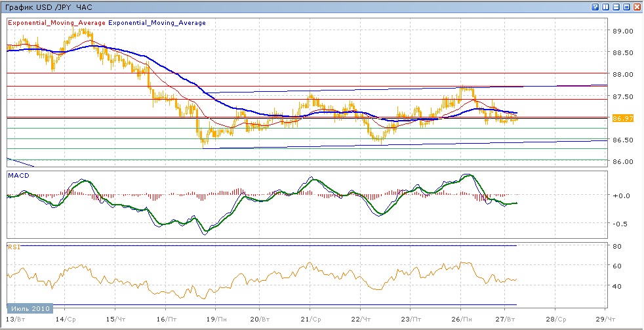Click the MACD -0.5 axis label
644x330 pixels.
(620, 224)
